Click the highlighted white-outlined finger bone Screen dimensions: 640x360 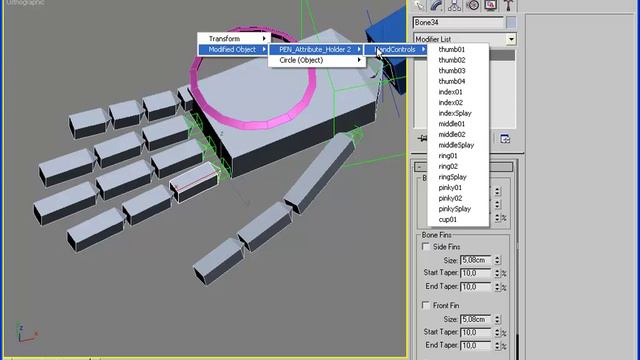pyautogui.click(x=194, y=182)
